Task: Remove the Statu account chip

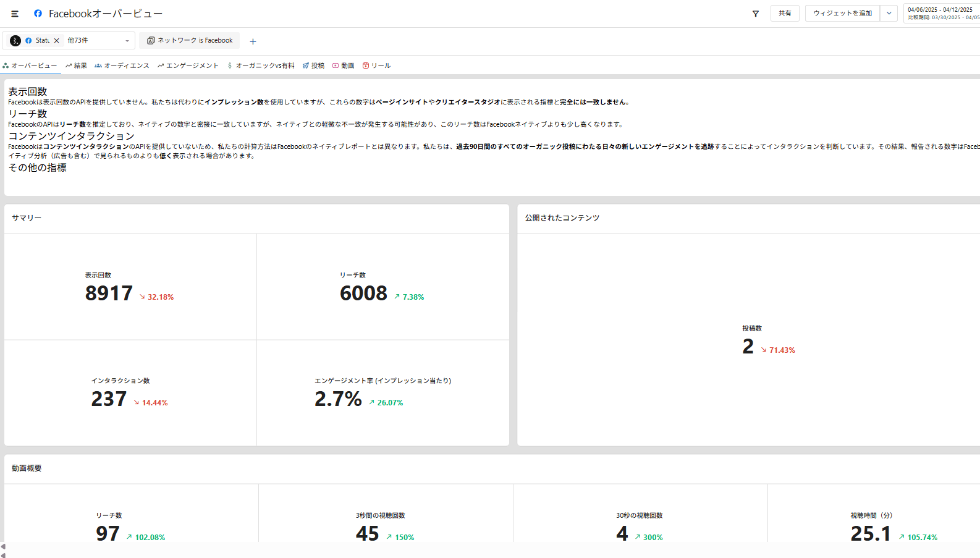Action: [x=57, y=41]
